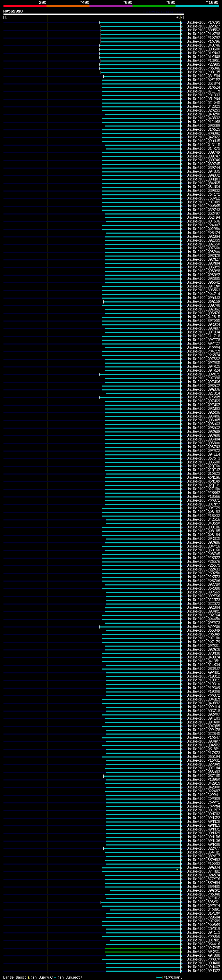Select hit label UniRef100_C5Y519
The image size is (222, 980).
point(203,929)
